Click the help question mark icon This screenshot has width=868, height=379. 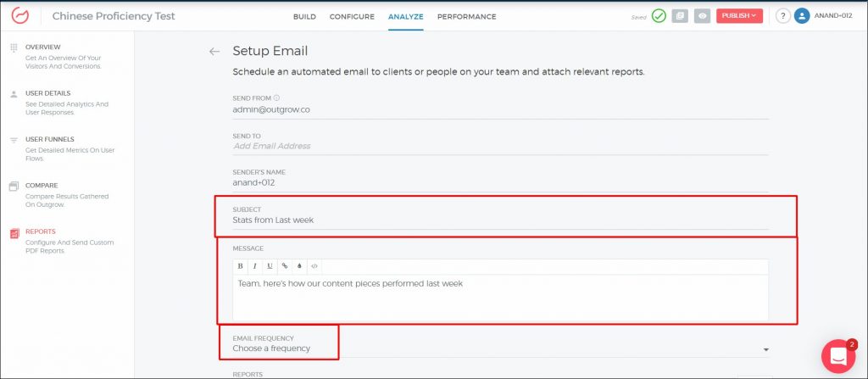click(x=782, y=16)
